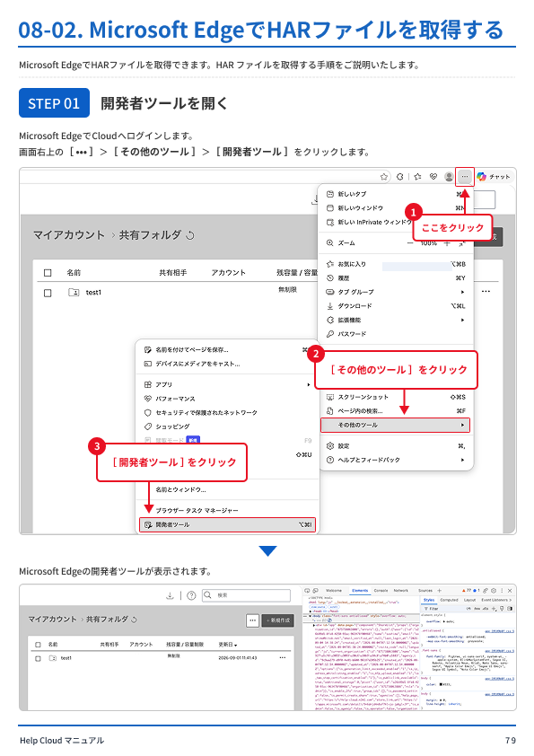Expand the アプリ submenu arrow
This screenshot has width=534, height=756.
click(x=309, y=385)
